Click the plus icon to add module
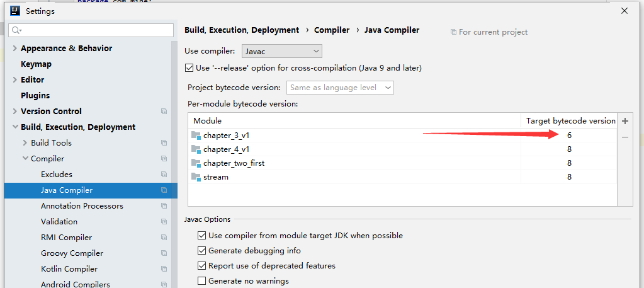This screenshot has height=288, width=644. tap(625, 121)
